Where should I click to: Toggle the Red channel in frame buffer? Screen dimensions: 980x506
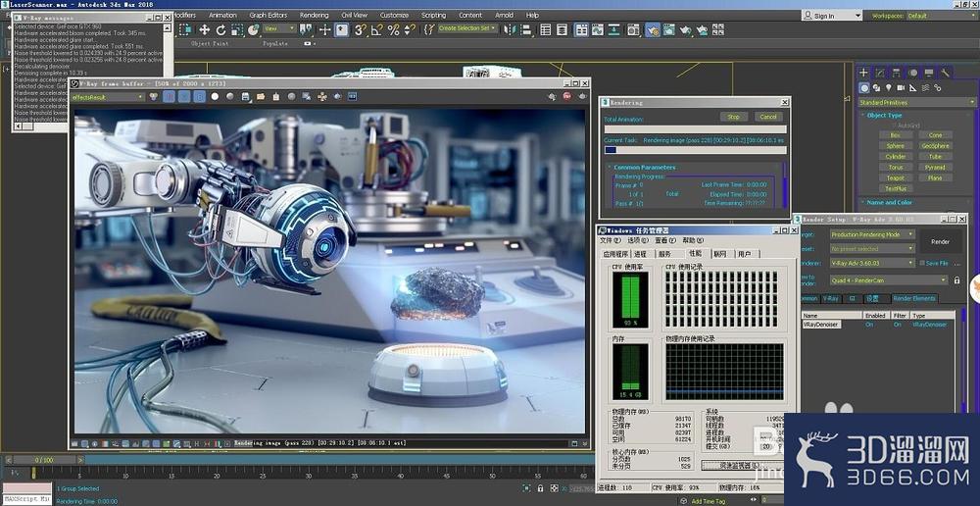pos(169,97)
